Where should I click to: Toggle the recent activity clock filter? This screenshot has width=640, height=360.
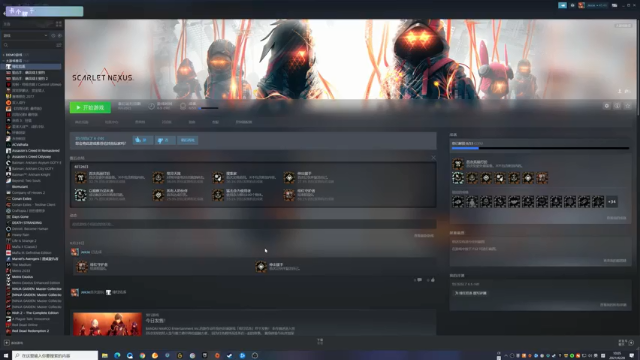pyautogui.click(x=53, y=36)
